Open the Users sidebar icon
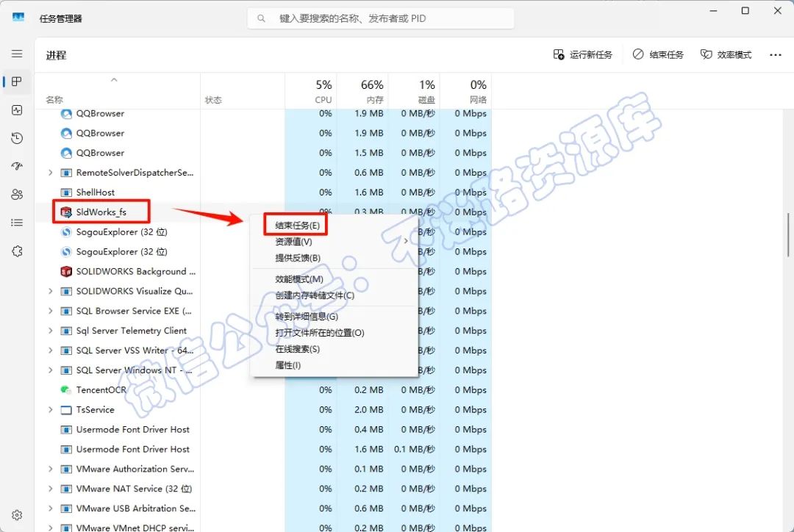This screenshot has width=794, height=532. click(x=17, y=195)
